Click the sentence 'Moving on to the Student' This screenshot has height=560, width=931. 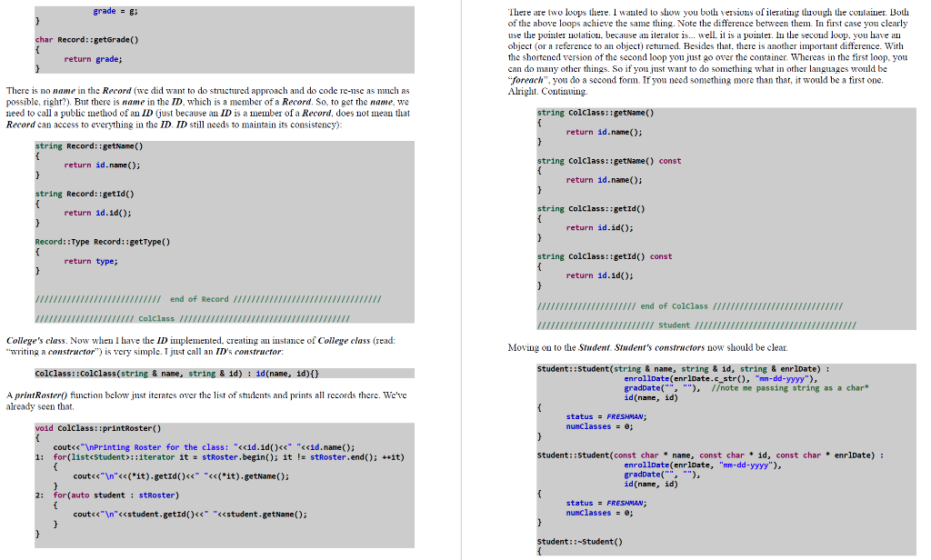click(647, 348)
